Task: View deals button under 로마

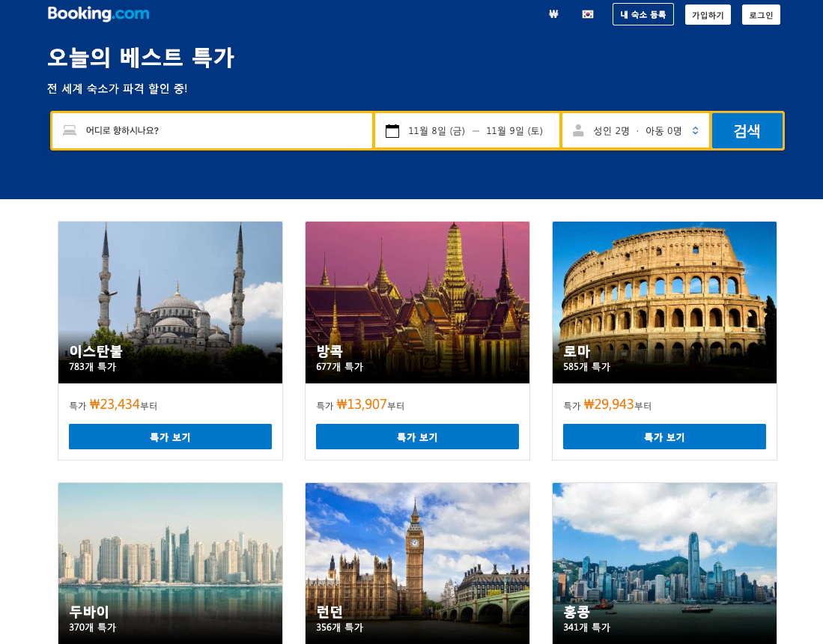Action: click(664, 437)
